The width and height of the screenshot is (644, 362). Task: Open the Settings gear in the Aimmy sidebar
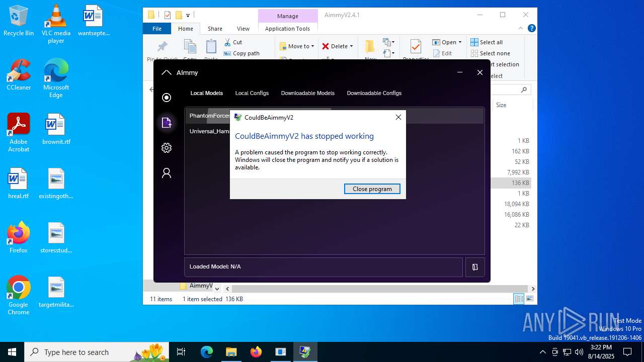[167, 148]
